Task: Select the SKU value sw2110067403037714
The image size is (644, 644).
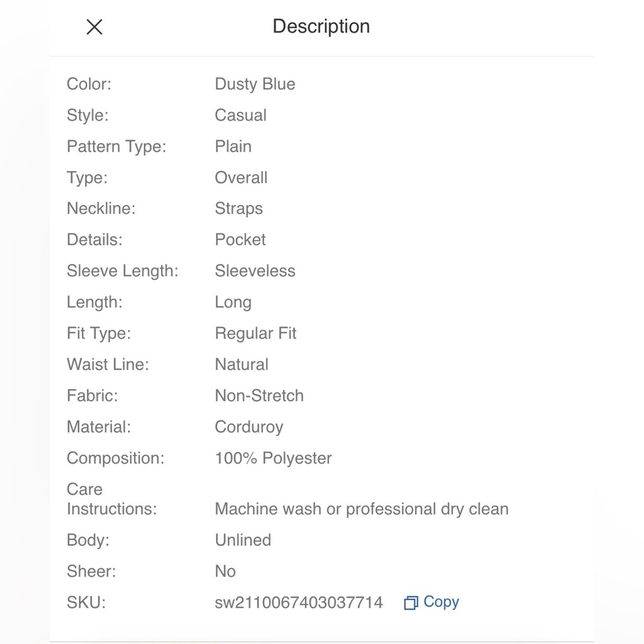Action: pyautogui.click(x=299, y=603)
